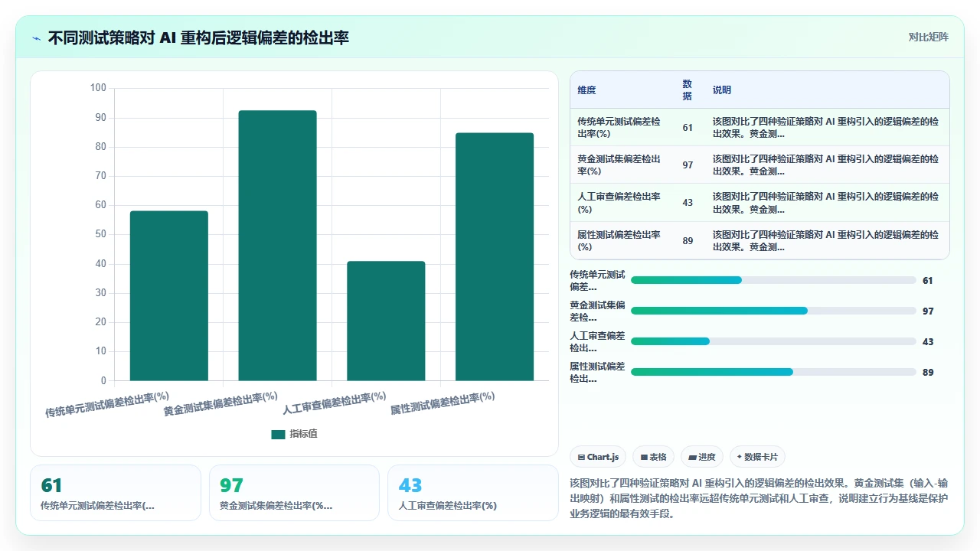Click the 维度 column header
The height and width of the screenshot is (551, 980).
pos(586,90)
